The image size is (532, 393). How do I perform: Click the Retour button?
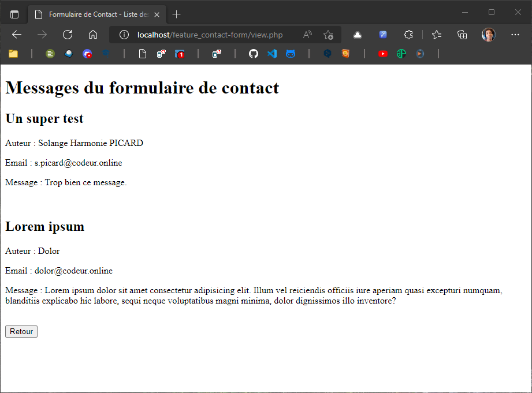click(x=21, y=331)
